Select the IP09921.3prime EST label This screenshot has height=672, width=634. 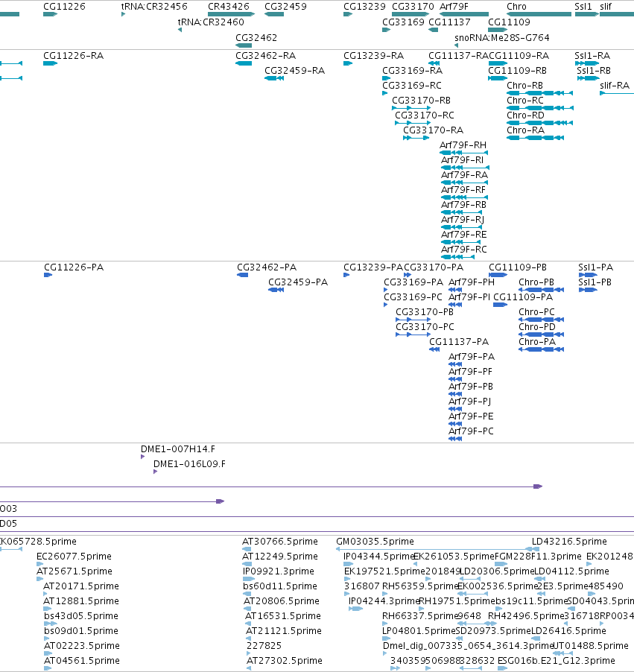tap(279, 571)
